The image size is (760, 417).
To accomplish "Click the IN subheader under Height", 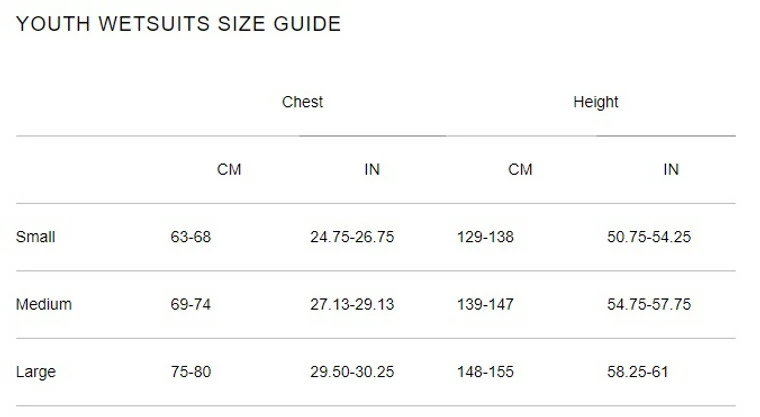I will click(x=671, y=170).
